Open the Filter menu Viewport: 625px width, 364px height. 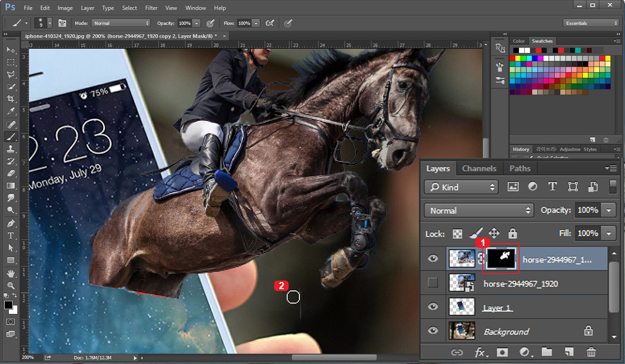pyautogui.click(x=151, y=7)
